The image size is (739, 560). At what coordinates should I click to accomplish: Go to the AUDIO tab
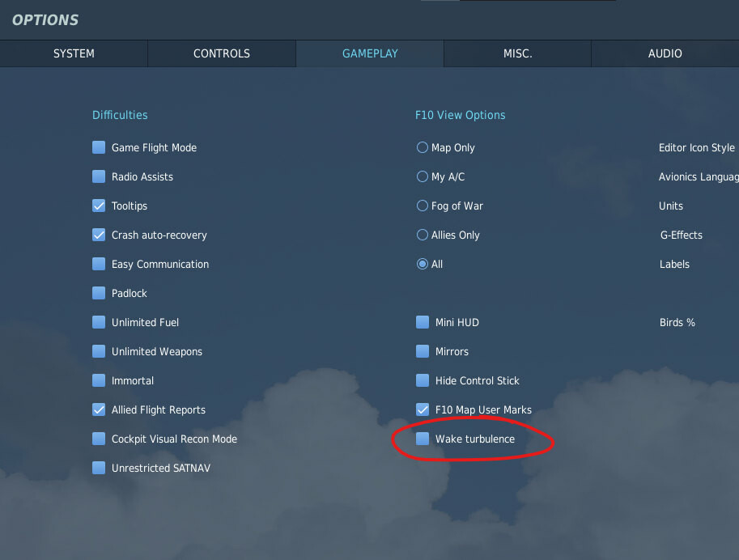click(665, 53)
